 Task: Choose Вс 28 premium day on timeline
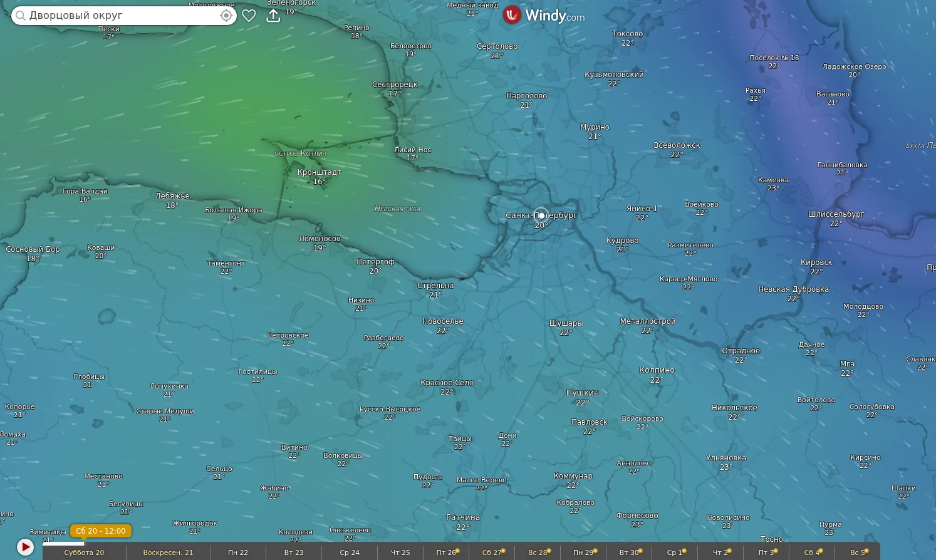[538, 552]
